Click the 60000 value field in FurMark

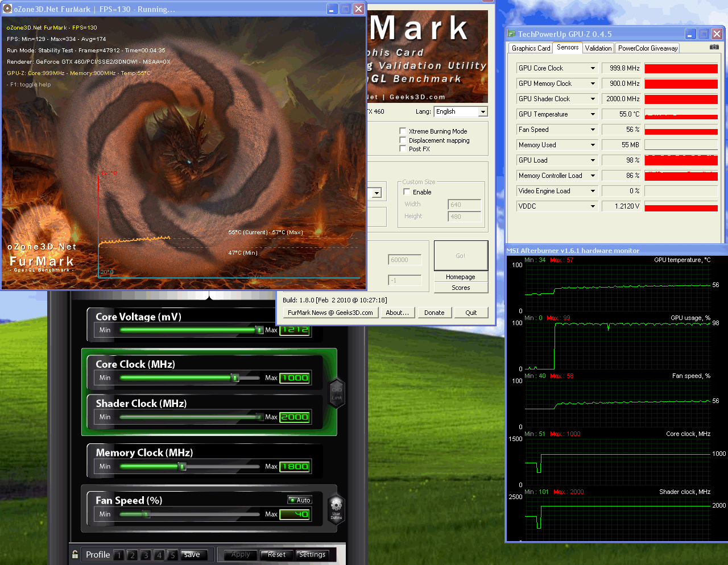(405, 260)
